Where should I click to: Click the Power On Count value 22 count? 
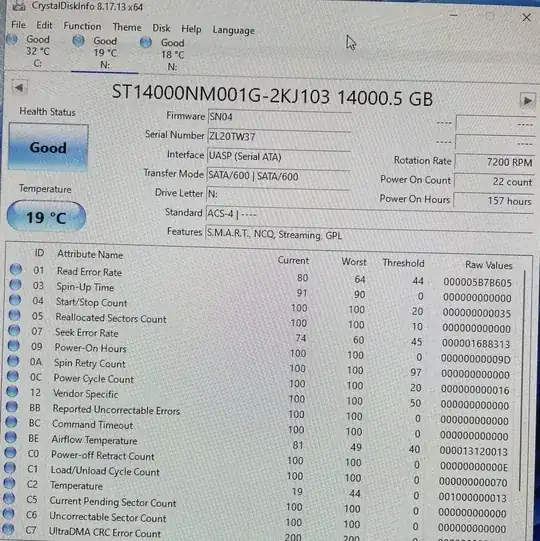(x=494, y=181)
